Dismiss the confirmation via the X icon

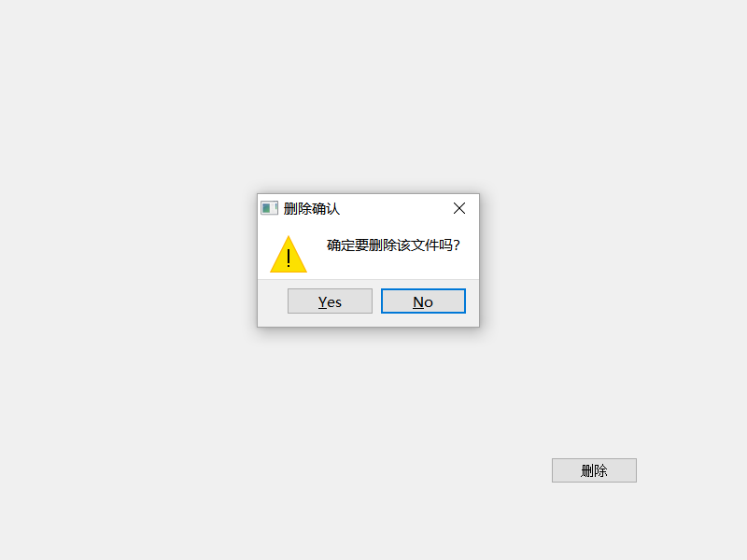[459, 208]
